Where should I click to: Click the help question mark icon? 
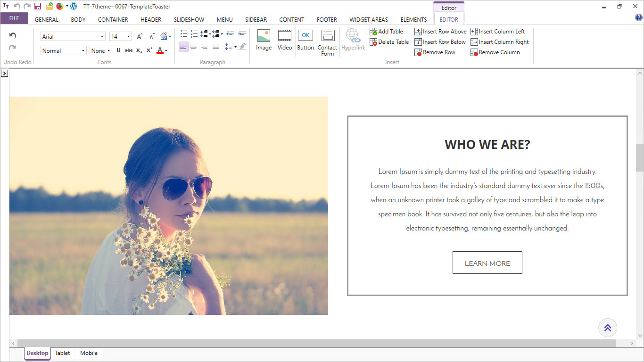pyautogui.click(x=639, y=18)
